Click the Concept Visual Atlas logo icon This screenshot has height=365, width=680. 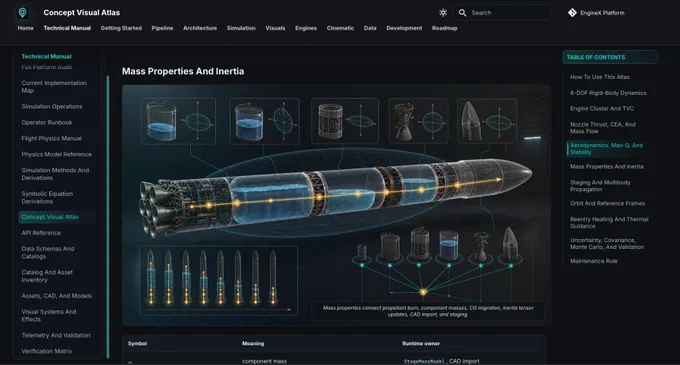click(23, 13)
